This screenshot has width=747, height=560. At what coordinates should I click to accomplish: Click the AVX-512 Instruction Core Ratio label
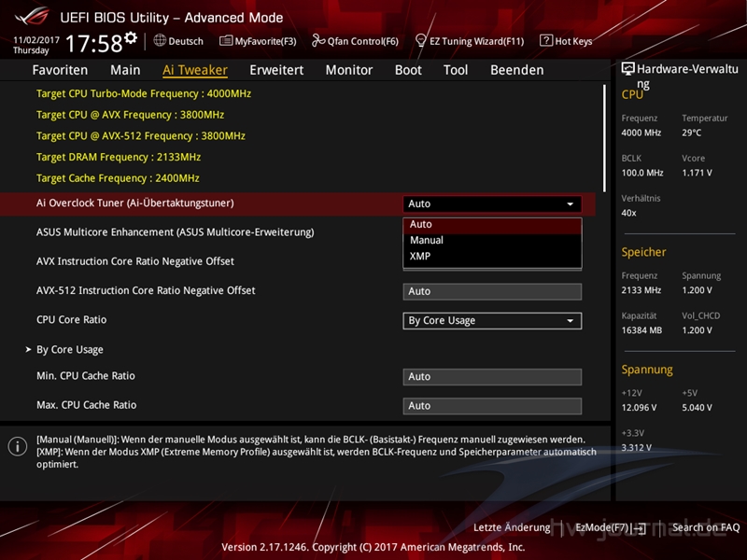146,290
